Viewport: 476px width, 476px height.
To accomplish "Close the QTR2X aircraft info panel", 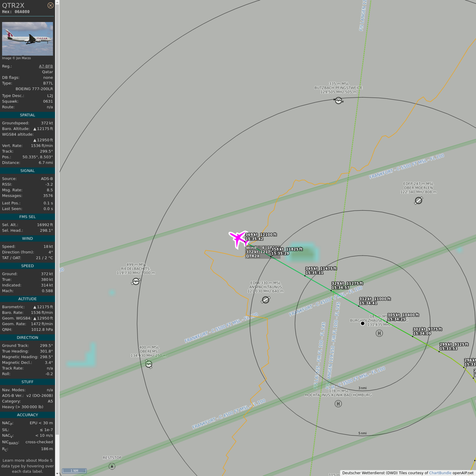I will pos(50,5).
